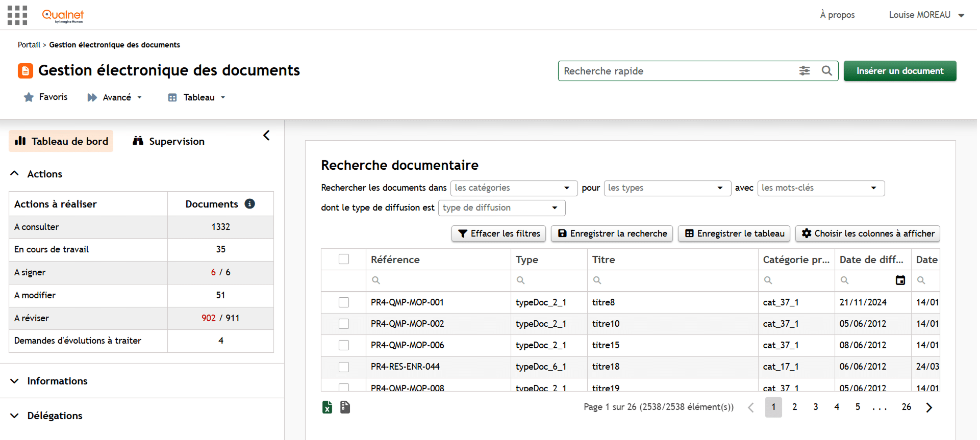
Task: Click search icon in Référence filter
Action: coord(376,280)
